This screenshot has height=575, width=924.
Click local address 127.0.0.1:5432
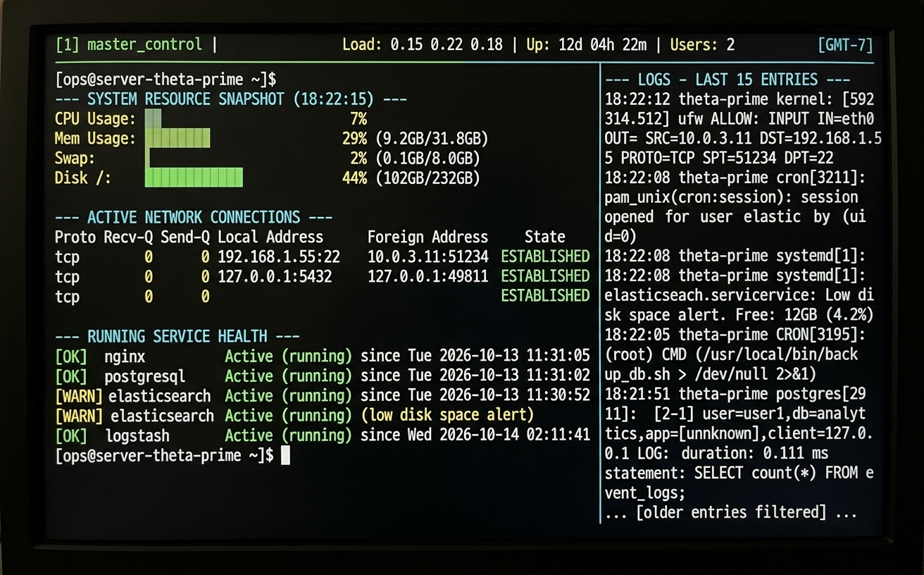tap(275, 276)
